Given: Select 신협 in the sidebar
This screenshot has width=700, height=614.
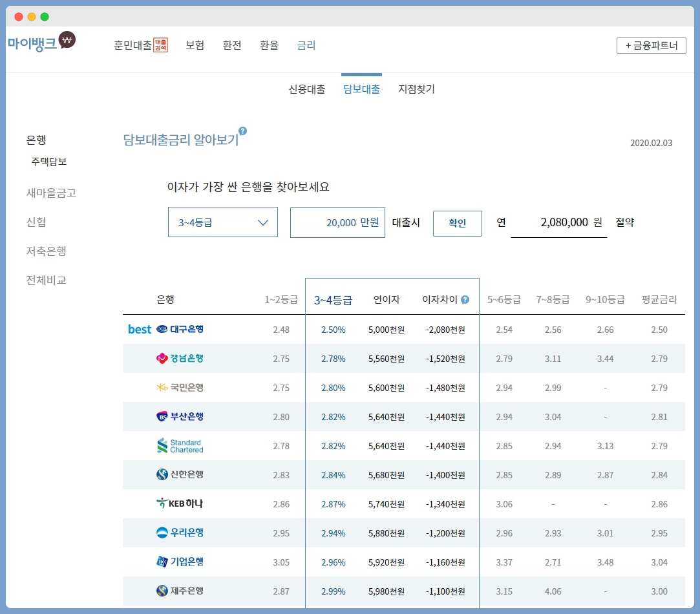Looking at the screenshot, I should click(x=36, y=222).
